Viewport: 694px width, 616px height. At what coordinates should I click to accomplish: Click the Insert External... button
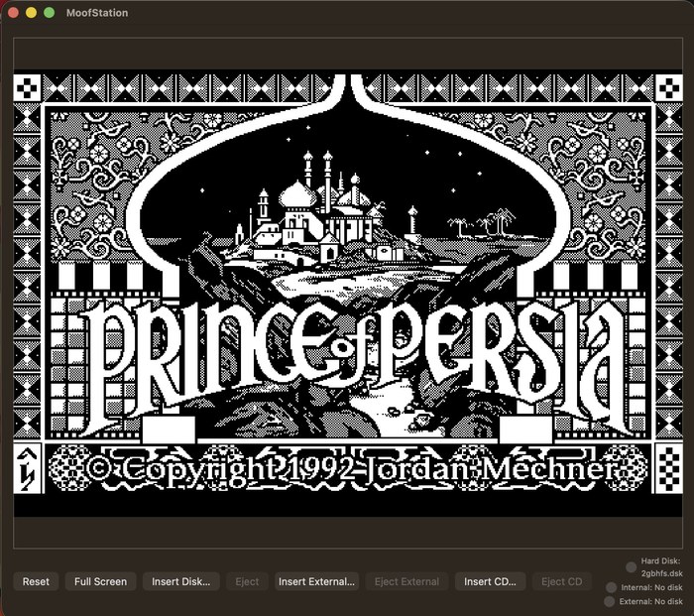coord(316,581)
